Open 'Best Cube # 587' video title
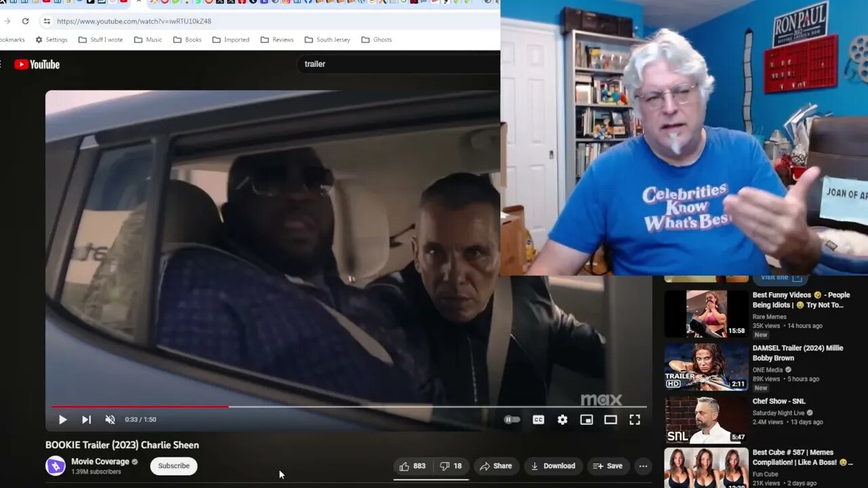Image resolution: width=868 pixels, height=488 pixels. pos(803,457)
